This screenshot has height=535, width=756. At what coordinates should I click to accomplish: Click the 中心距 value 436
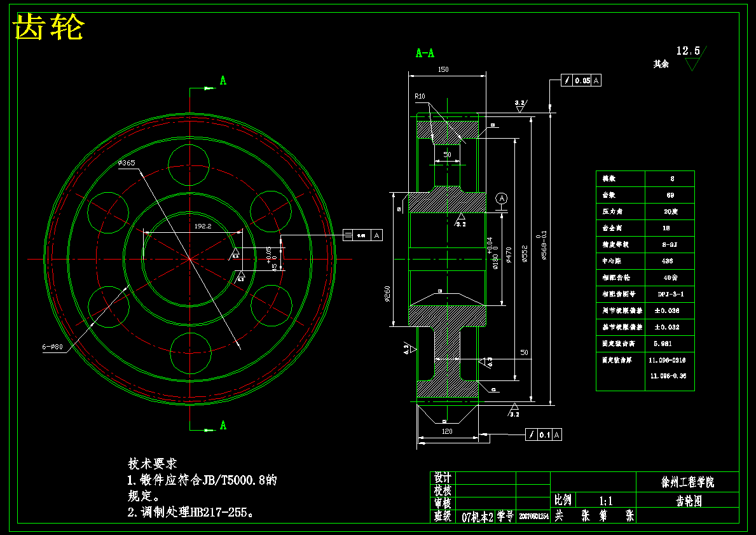click(668, 261)
